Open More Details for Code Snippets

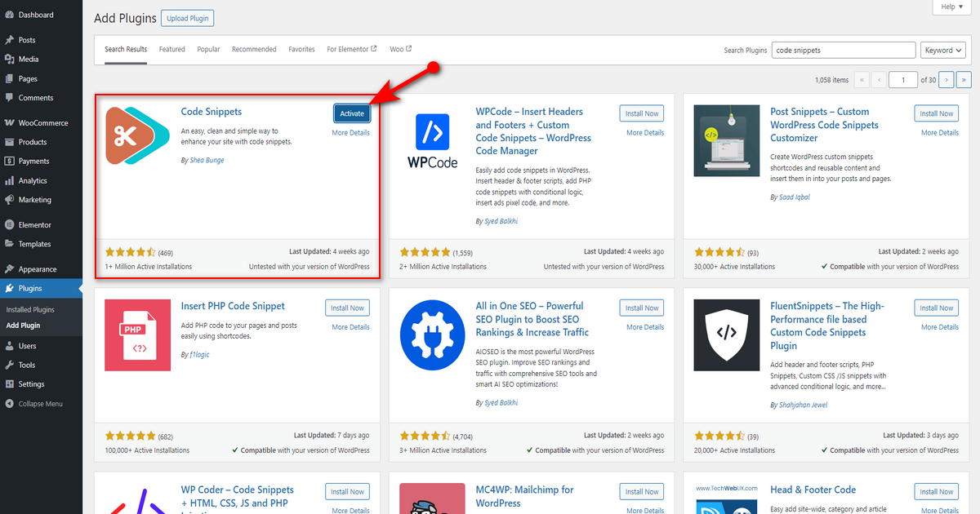point(350,132)
